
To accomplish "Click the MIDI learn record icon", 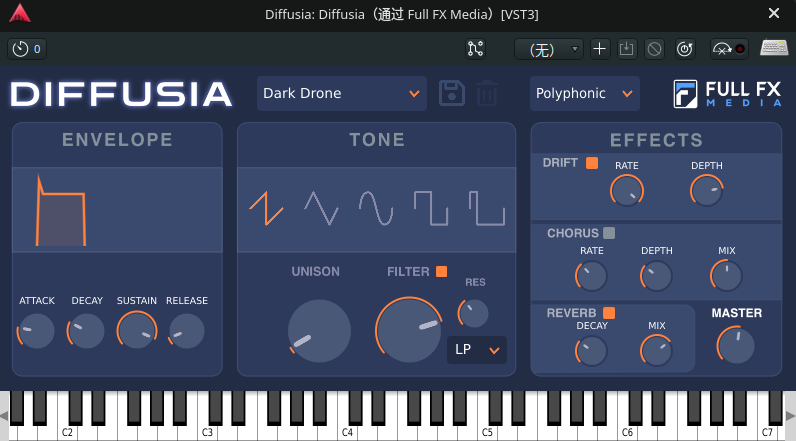I will click(729, 49).
